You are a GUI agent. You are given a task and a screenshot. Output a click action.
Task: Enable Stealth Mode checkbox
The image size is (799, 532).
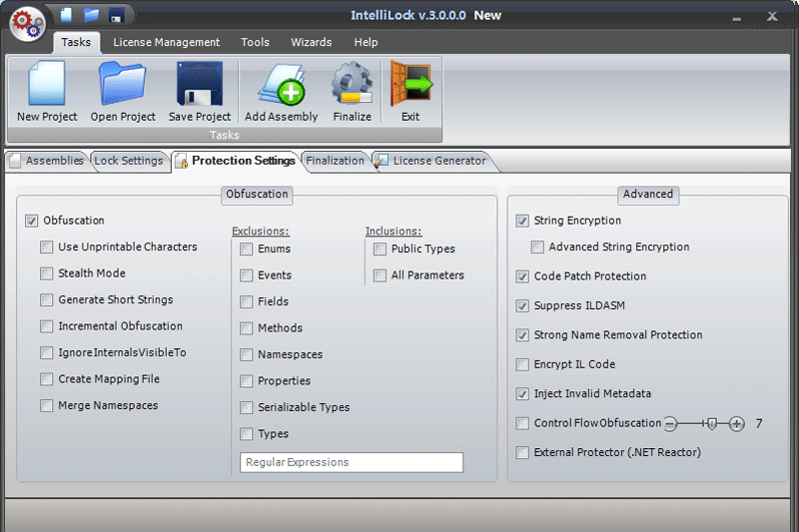click(46, 273)
